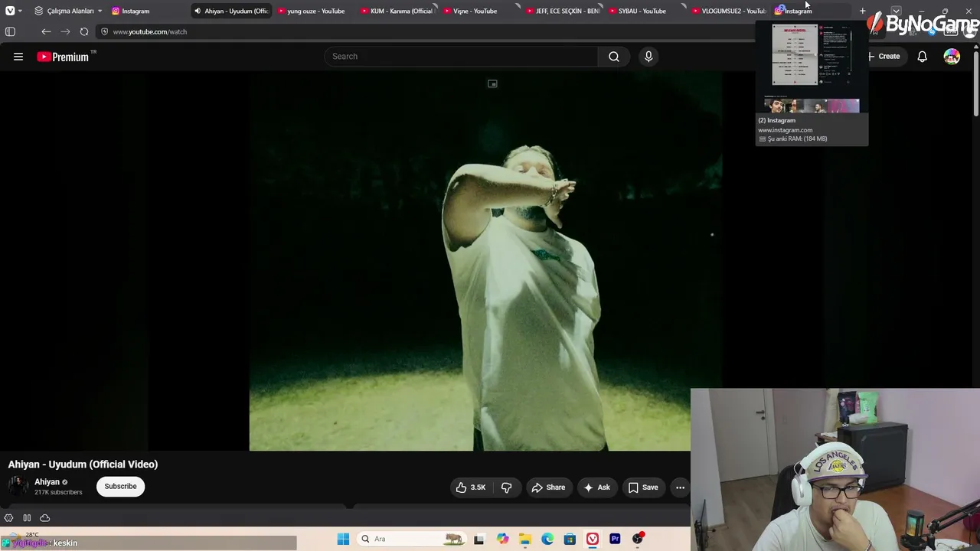Open Task View on the taskbar
980x551 pixels.
479,539
